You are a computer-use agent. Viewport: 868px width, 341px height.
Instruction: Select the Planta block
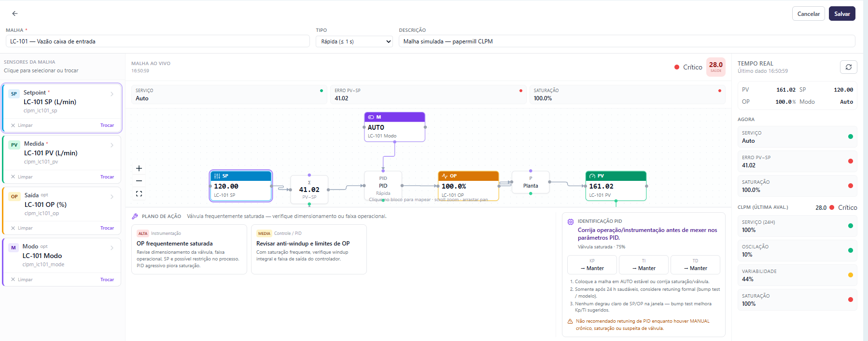pos(531,182)
